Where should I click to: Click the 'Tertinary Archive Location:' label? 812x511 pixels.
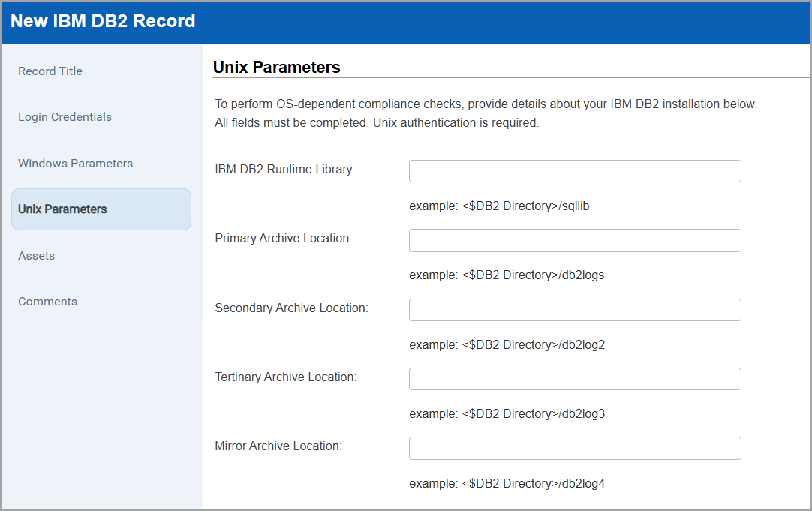click(x=286, y=377)
